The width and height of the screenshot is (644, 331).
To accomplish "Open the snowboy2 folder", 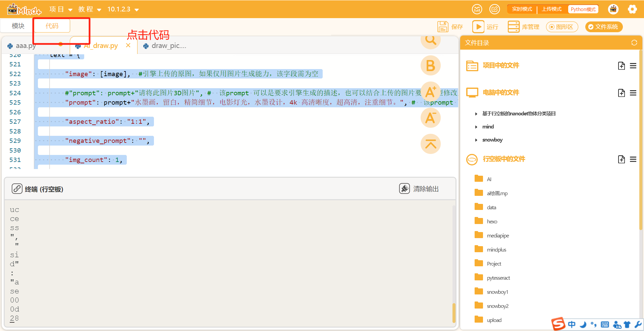I will [x=492, y=306].
